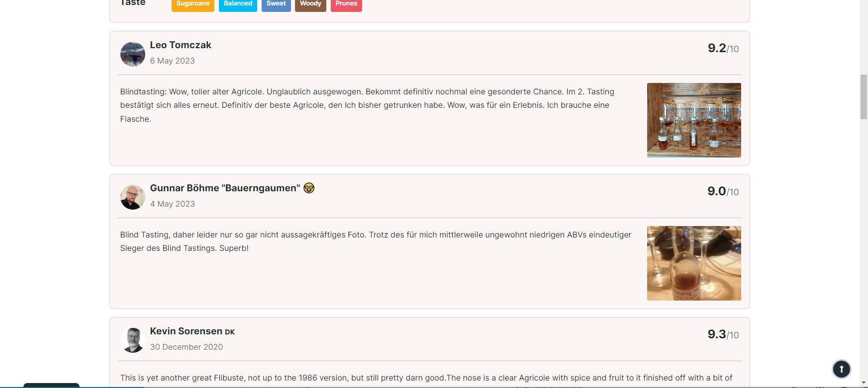The image size is (868, 388).
Task: Click the DK country label beside Kevin Sorensen
Action: coord(230,332)
